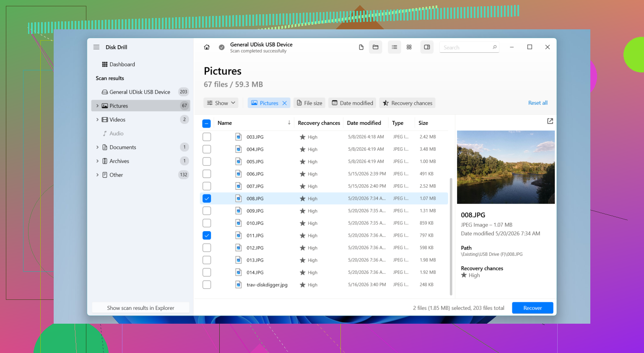Click the 1.98 MB size cell
644x353 pixels.
(x=428, y=260)
